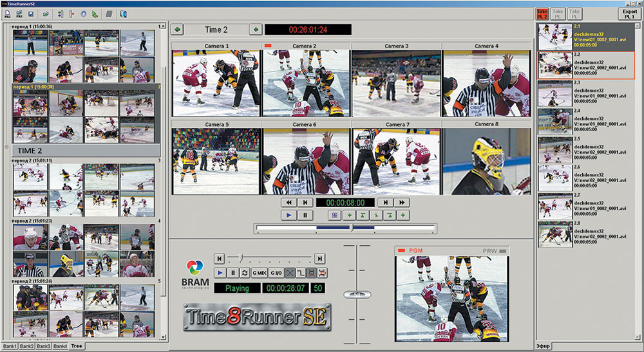Toggle the loop playback icon in the player
Viewport: 644px width, 352px height.
[x=244, y=273]
